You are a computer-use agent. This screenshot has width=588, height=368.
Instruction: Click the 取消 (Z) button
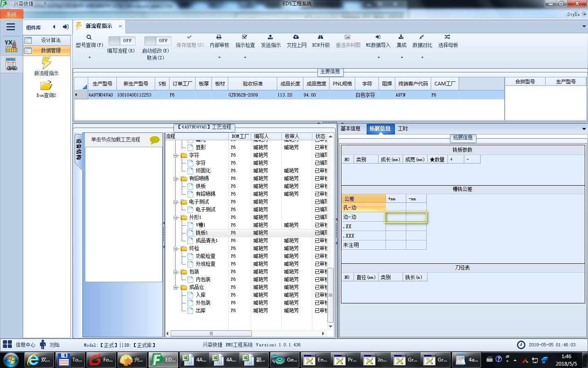155,58
